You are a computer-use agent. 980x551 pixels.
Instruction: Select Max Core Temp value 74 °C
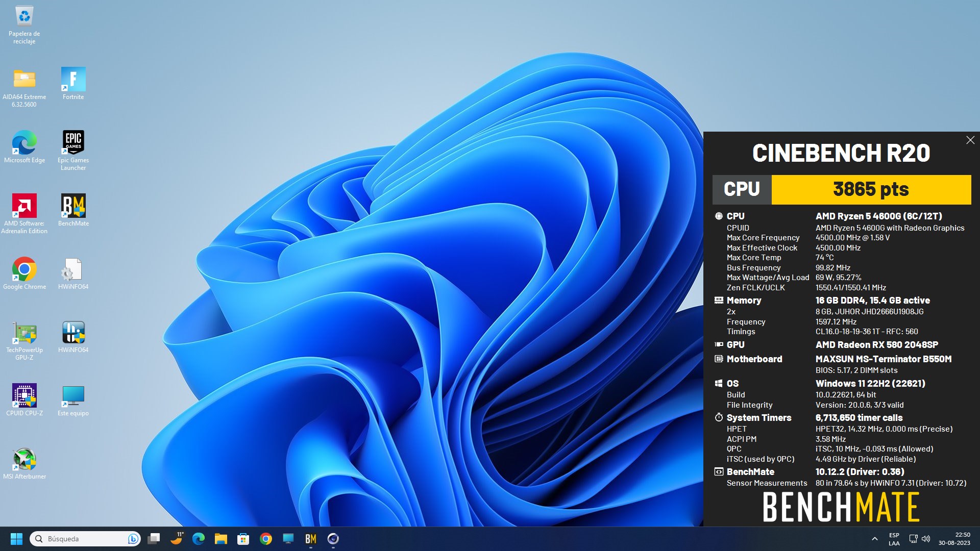click(x=825, y=258)
